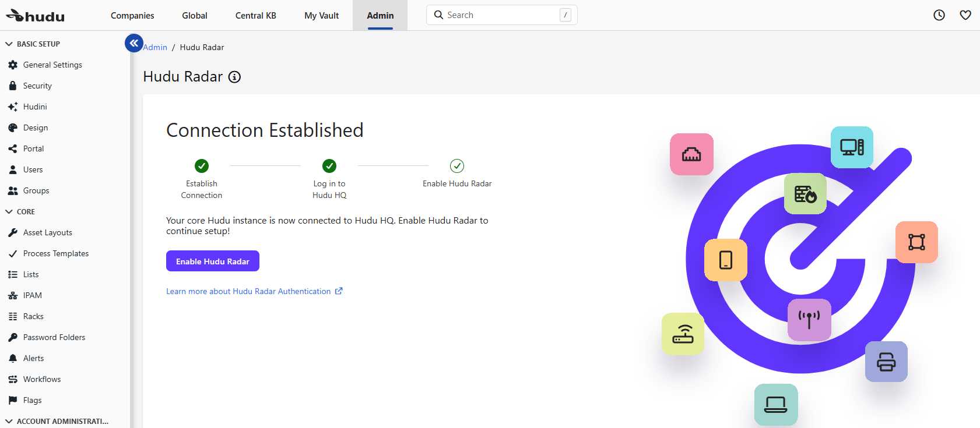Click the Asset Layouts wrench icon

pos(13,232)
